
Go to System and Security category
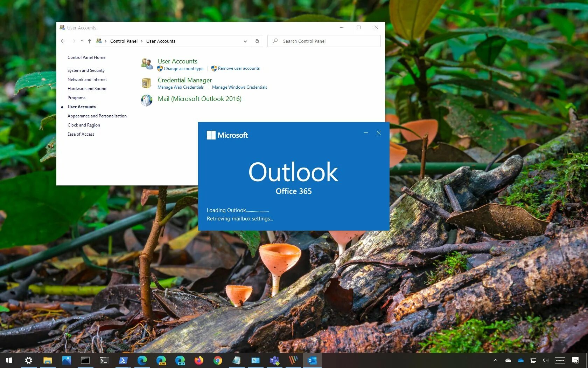click(x=86, y=70)
